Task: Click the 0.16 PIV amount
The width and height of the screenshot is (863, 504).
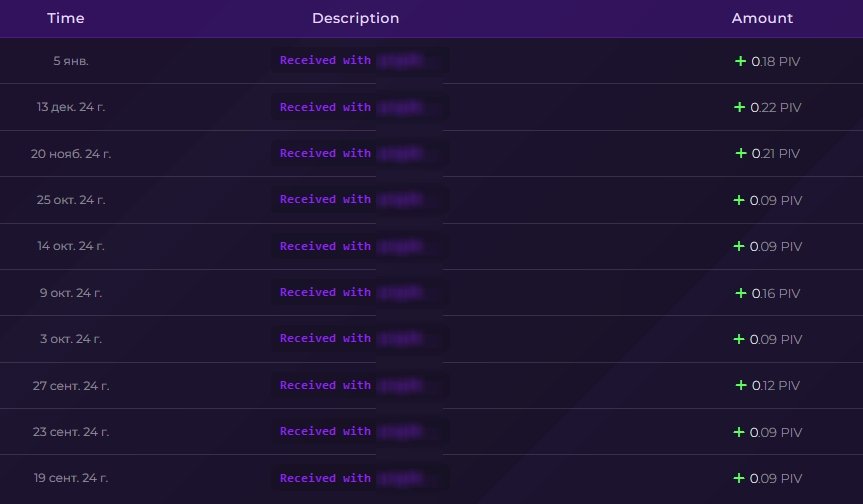Action: (x=775, y=293)
